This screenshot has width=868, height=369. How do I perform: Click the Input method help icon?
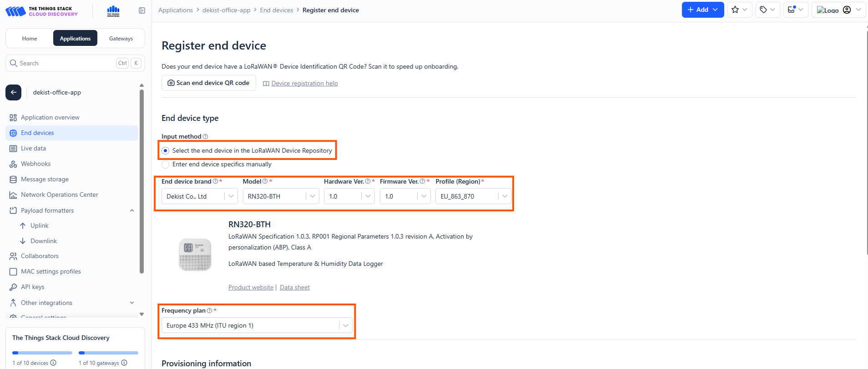point(206,137)
